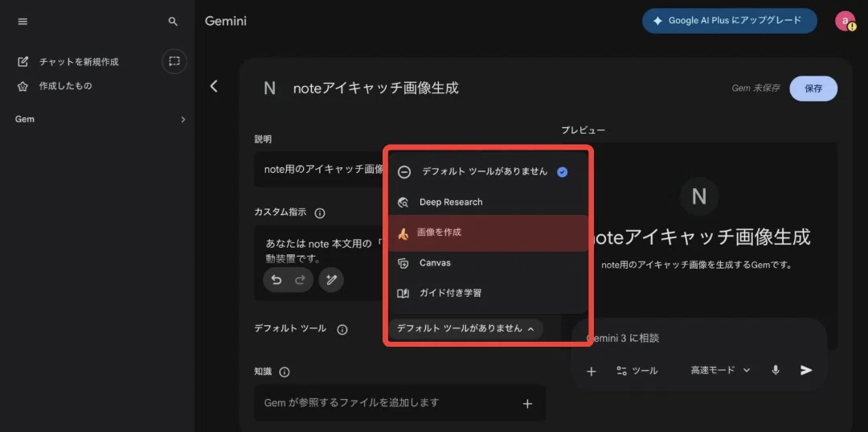This screenshot has width=868, height=432.
Task: Open info icon next to デフォルト ツール
Action: click(x=342, y=330)
